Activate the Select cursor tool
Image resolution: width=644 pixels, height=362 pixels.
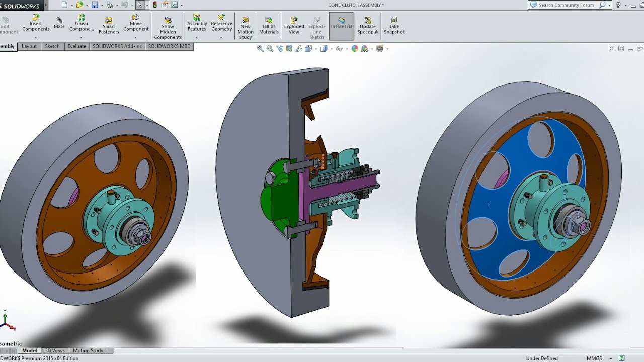click(140, 5)
